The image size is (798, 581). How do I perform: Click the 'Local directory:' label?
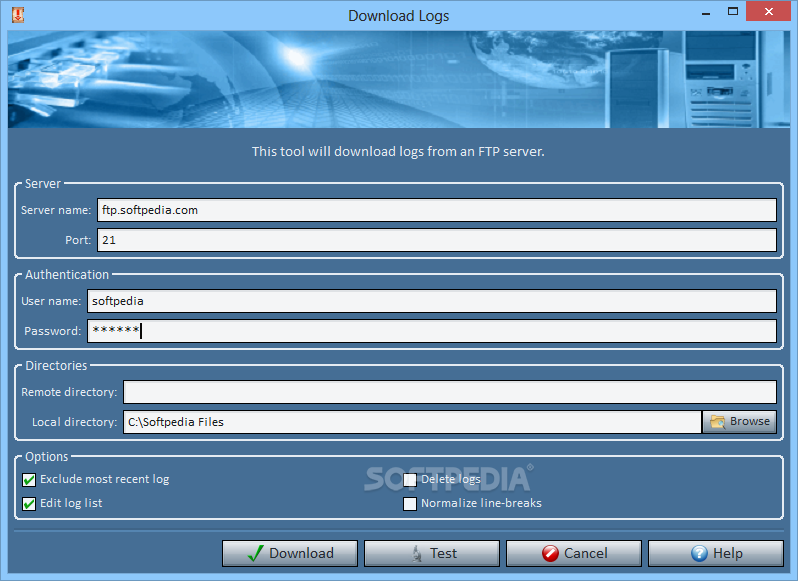(x=75, y=422)
